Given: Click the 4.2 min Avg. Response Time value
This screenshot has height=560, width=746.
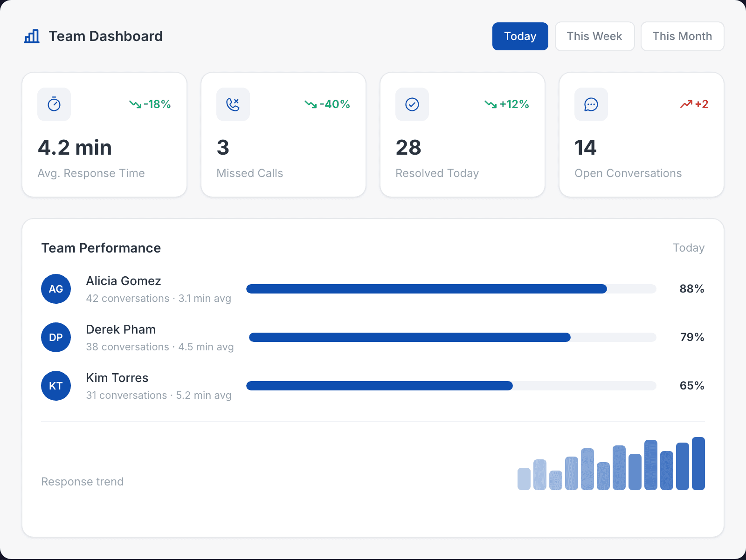Looking at the screenshot, I should [x=75, y=148].
